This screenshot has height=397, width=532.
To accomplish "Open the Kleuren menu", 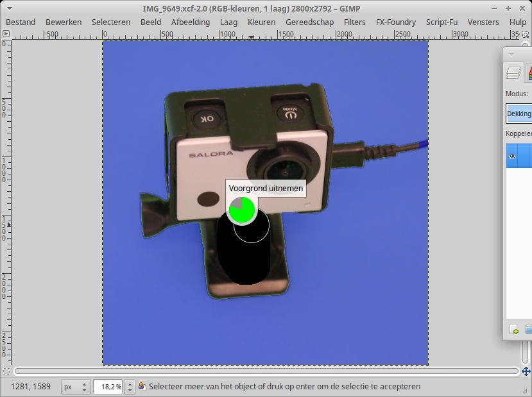I will [261, 22].
